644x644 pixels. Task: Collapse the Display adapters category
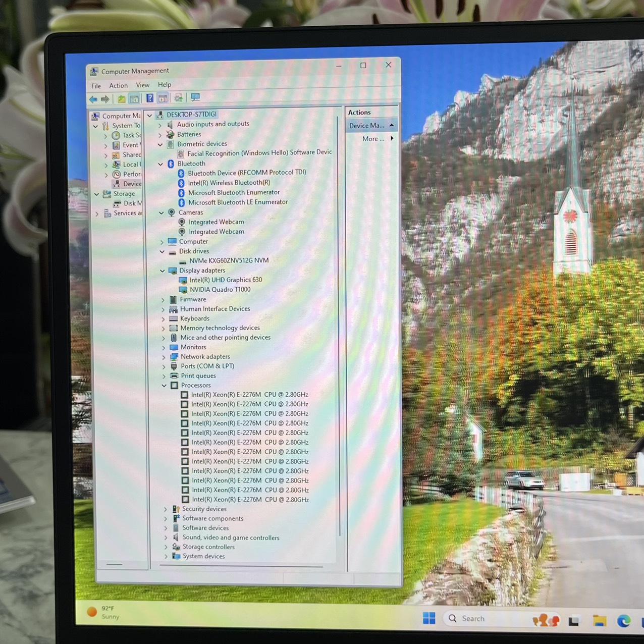tap(163, 271)
